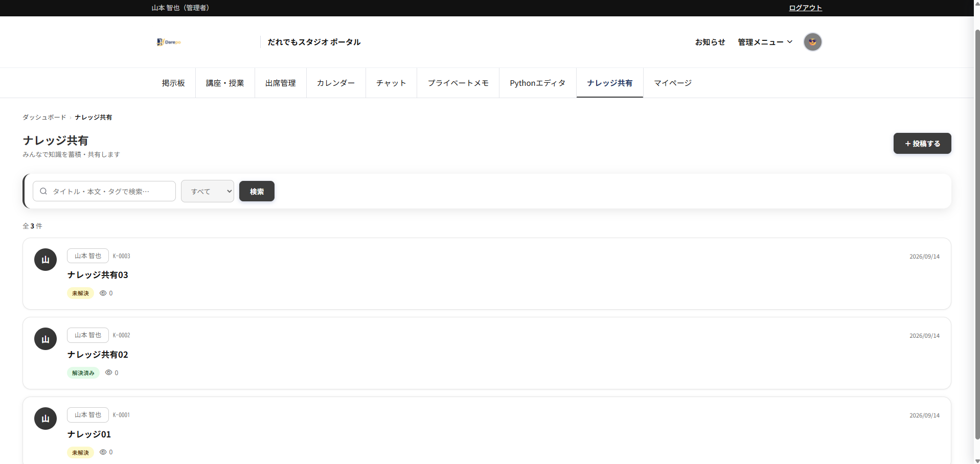Open the ナレッジ共有02 post title

click(x=98, y=355)
